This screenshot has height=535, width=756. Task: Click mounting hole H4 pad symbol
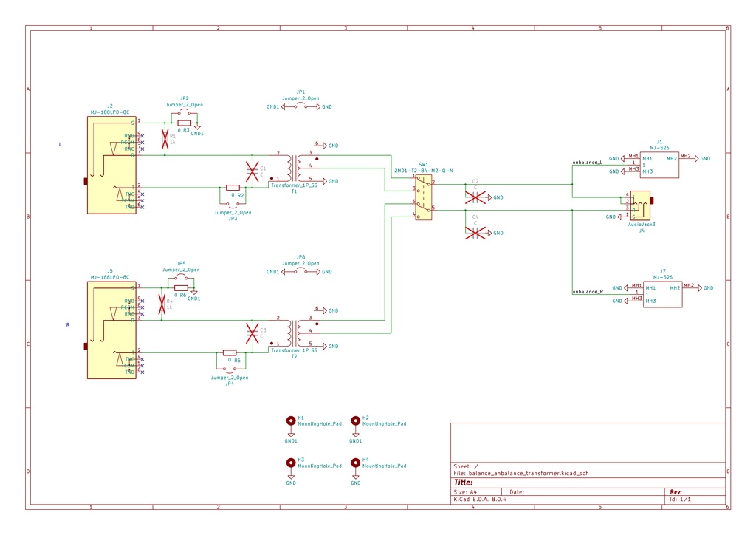coord(355,463)
